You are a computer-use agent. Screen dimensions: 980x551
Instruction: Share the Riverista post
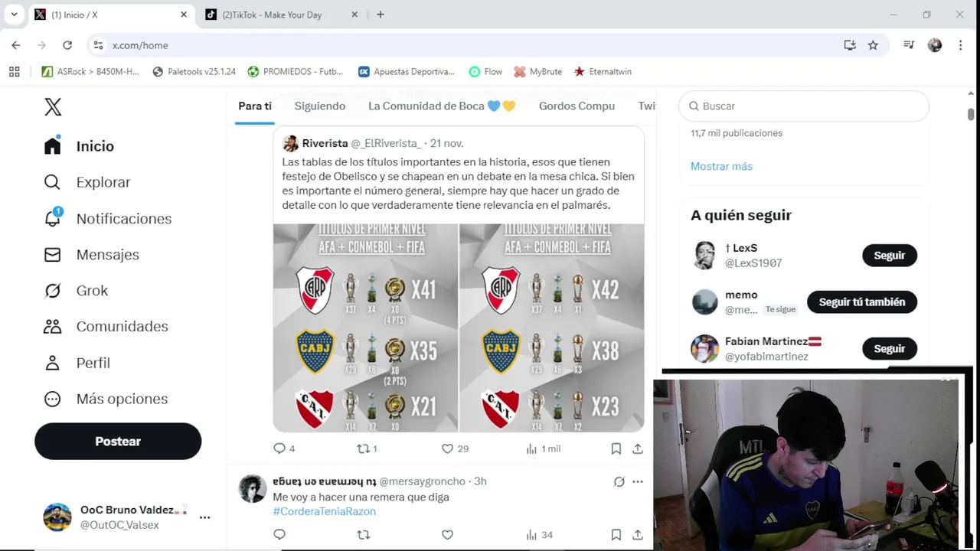pos(637,448)
